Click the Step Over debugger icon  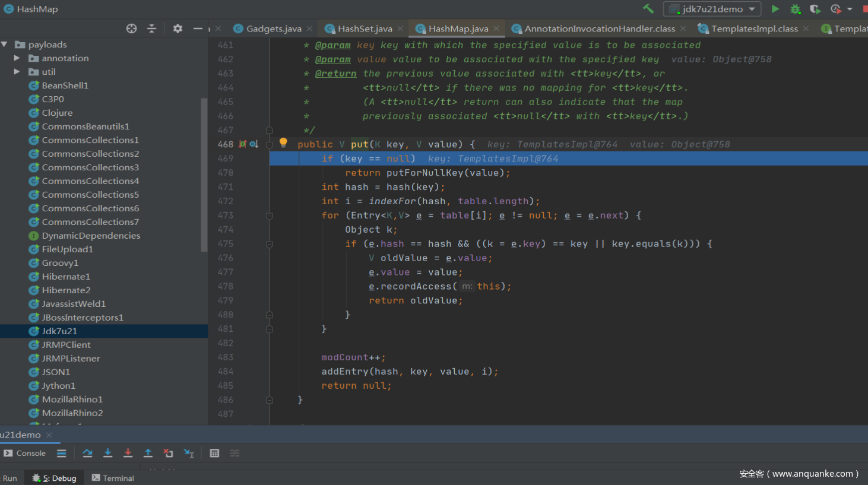click(87, 453)
